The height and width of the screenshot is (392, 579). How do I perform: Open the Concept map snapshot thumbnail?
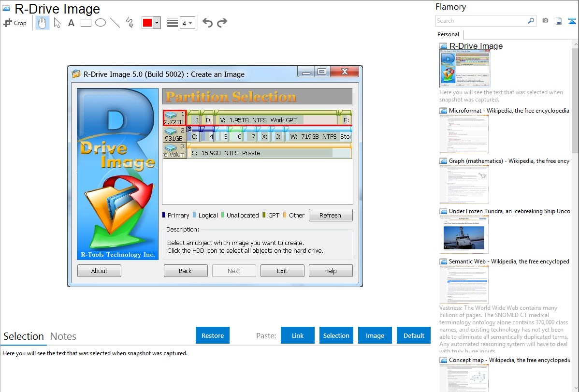(464, 378)
